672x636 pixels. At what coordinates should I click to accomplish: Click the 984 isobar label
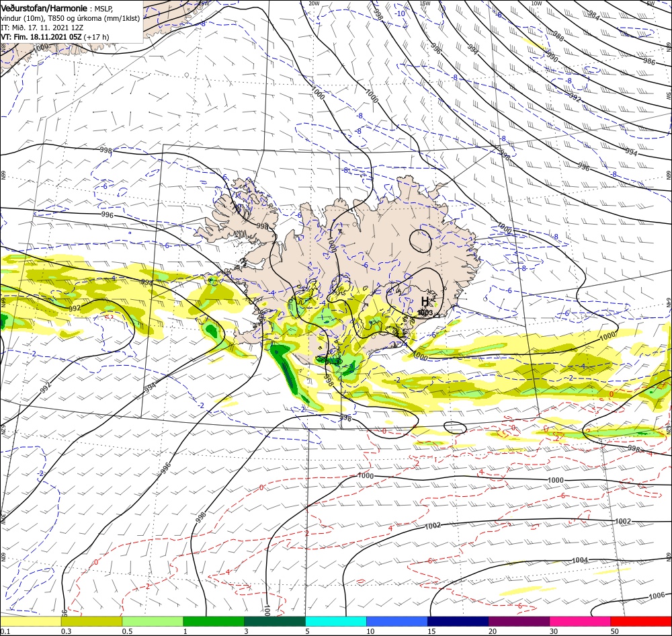[593, 16]
